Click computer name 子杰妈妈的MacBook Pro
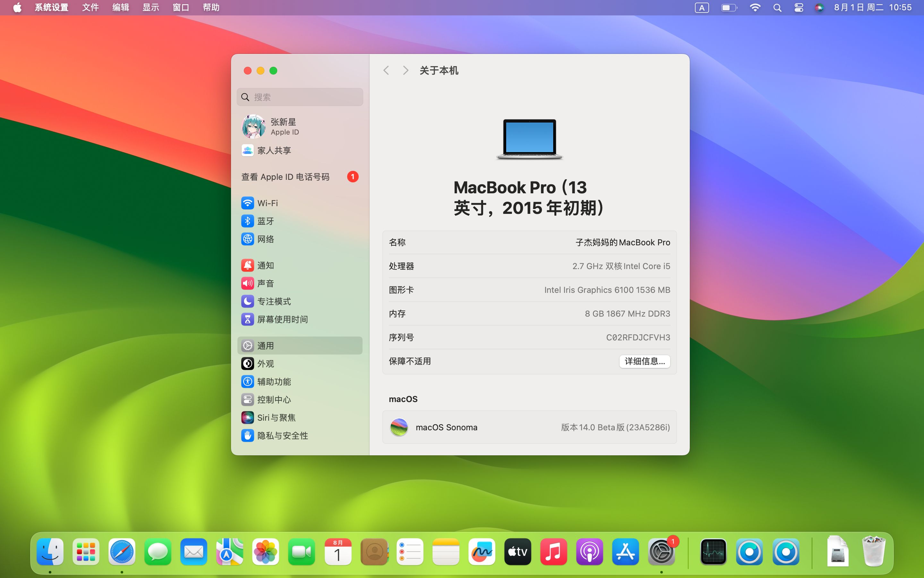 click(x=623, y=242)
